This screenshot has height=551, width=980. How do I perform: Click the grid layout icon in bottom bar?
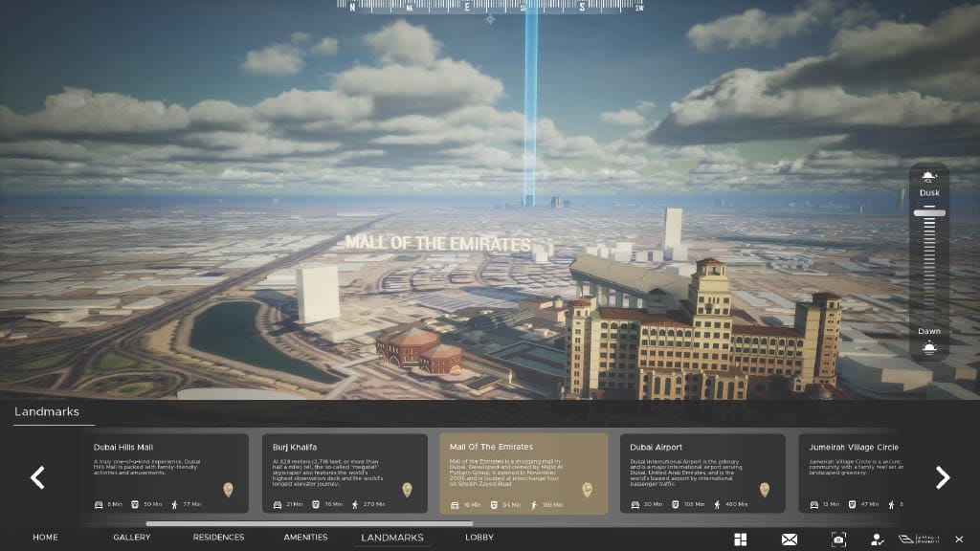point(740,540)
